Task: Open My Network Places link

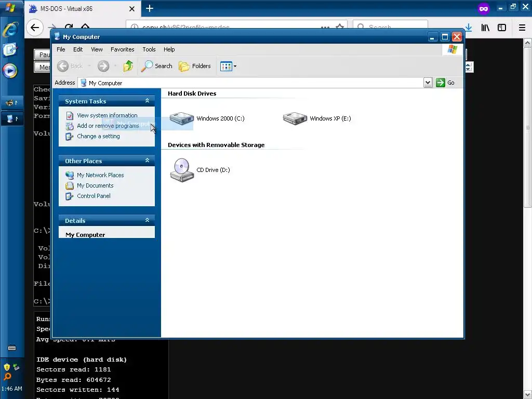Action: click(x=100, y=175)
